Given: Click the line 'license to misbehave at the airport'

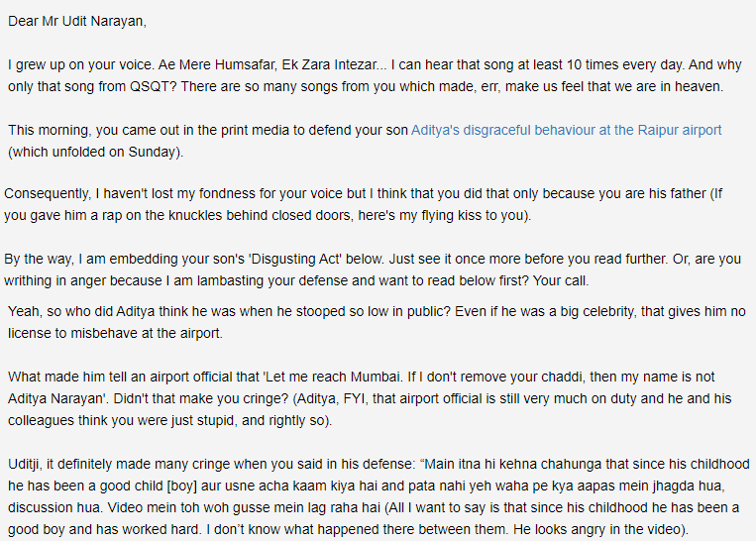Looking at the screenshot, I should 115,333.
